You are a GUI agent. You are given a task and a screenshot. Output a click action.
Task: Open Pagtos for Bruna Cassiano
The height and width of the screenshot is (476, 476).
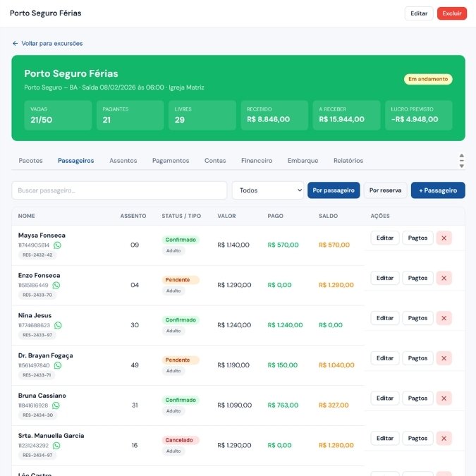417,398
